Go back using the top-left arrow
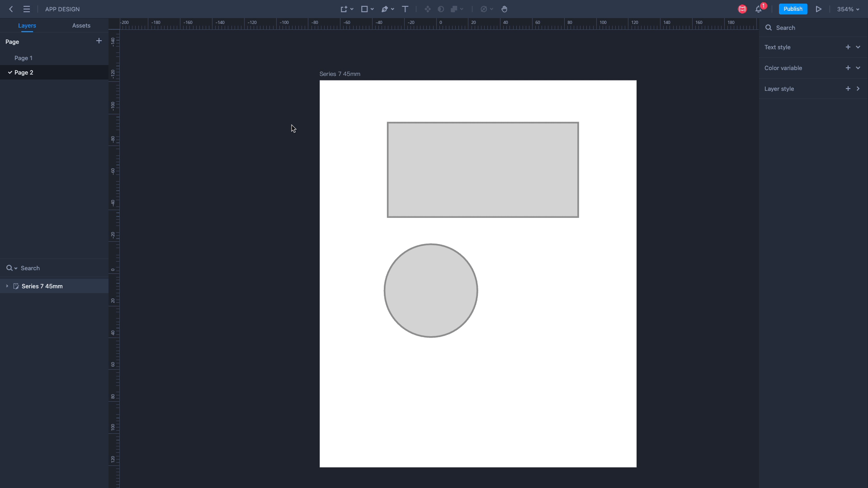The width and height of the screenshot is (868, 488). tap(11, 9)
